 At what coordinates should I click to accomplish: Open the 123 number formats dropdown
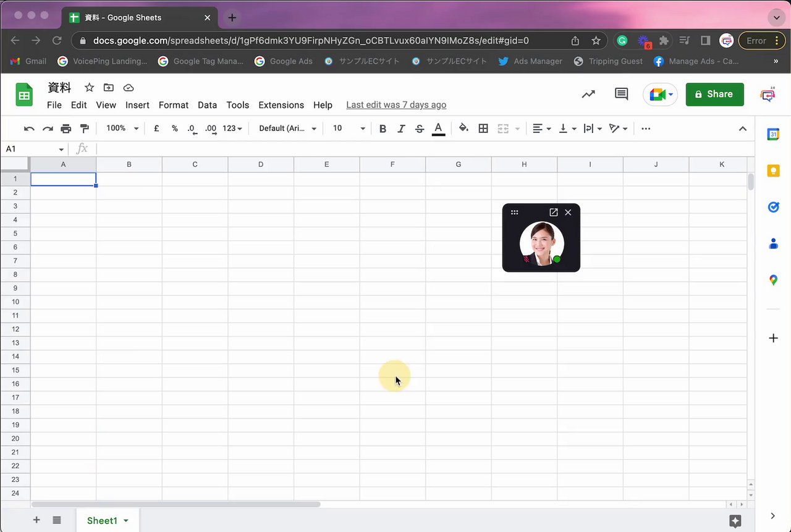click(x=233, y=129)
